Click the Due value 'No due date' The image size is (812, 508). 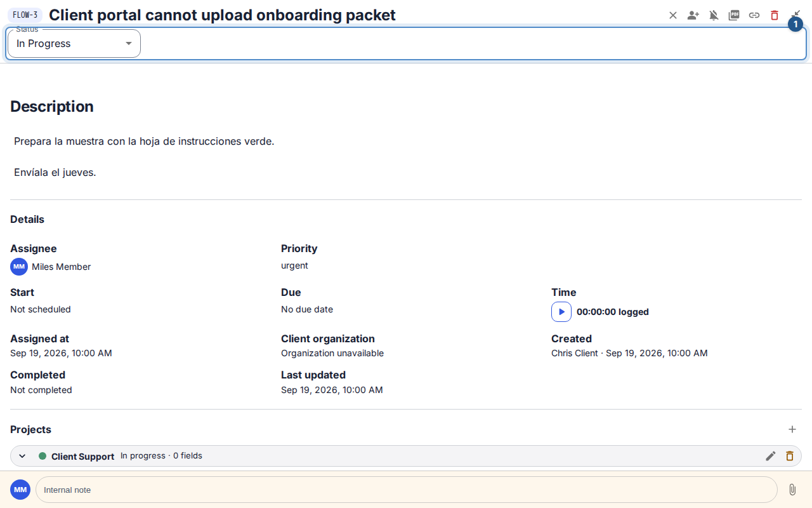pyautogui.click(x=307, y=309)
